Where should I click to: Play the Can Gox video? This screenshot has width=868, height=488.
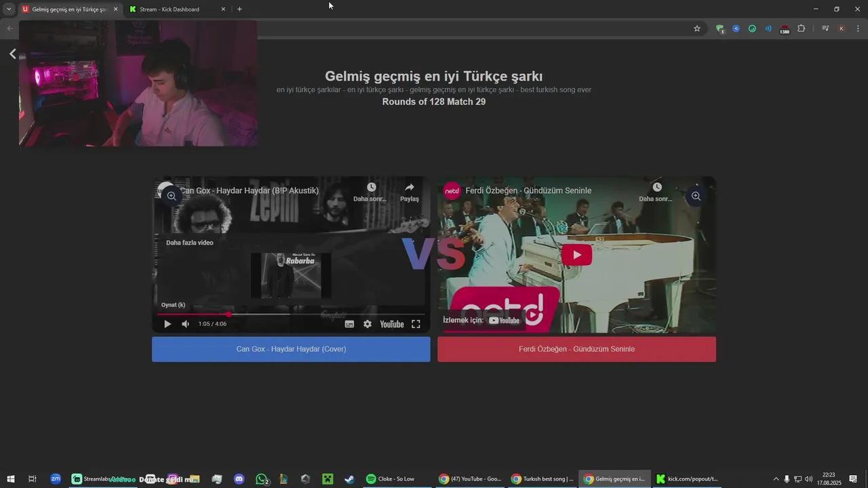pyautogui.click(x=167, y=324)
